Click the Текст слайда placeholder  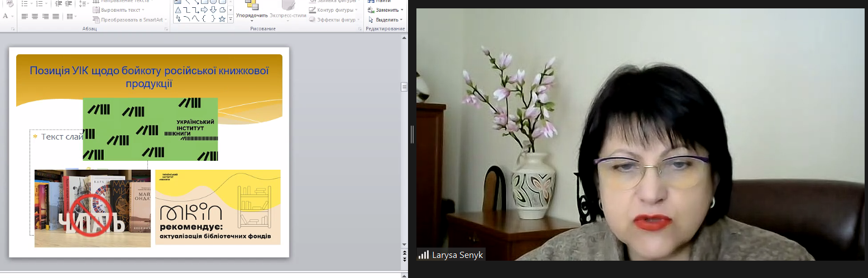coord(62,136)
